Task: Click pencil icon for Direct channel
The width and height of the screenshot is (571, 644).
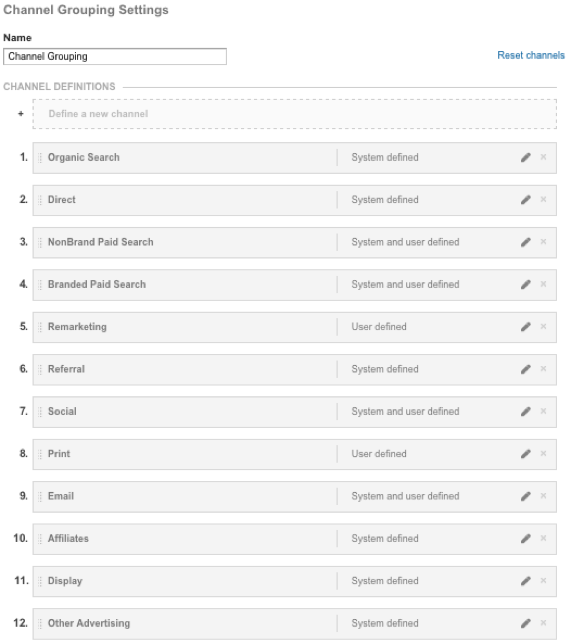Action: [525, 200]
